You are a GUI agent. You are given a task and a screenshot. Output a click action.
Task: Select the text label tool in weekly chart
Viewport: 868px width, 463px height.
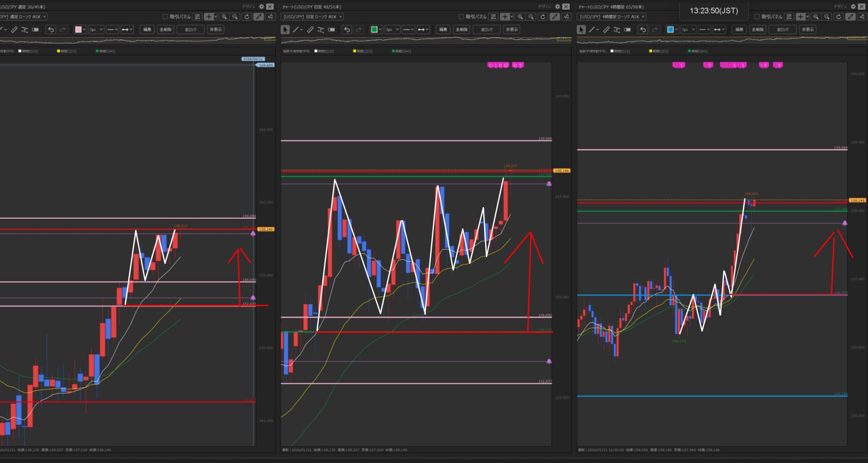pyautogui.click(x=35, y=30)
